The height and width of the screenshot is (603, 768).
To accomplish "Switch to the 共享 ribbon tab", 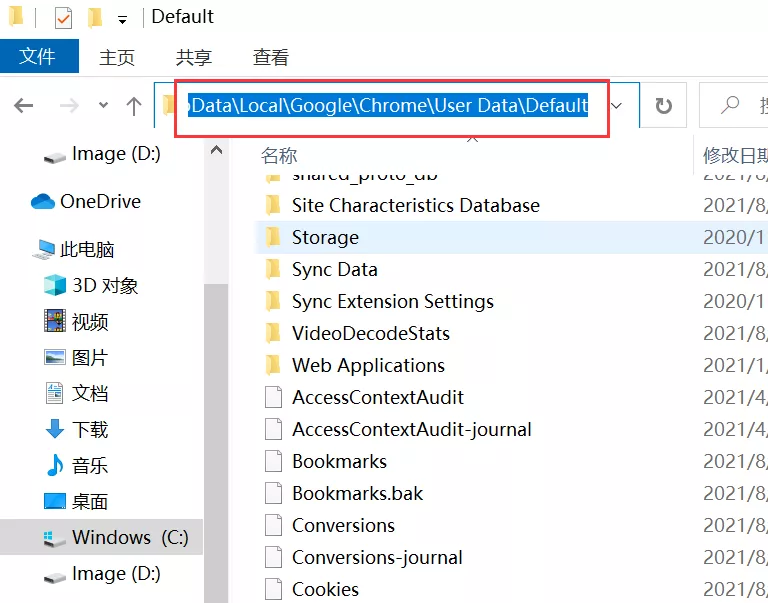I will pos(193,58).
